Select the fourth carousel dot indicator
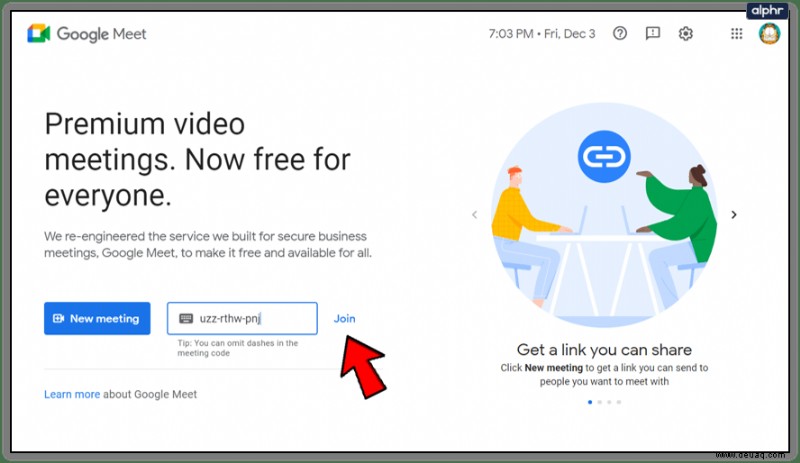This screenshot has height=463, width=800. tap(619, 402)
